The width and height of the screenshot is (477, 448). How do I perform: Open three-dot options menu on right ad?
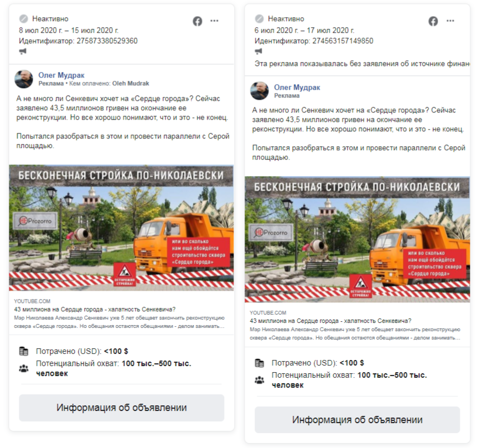pos(450,20)
